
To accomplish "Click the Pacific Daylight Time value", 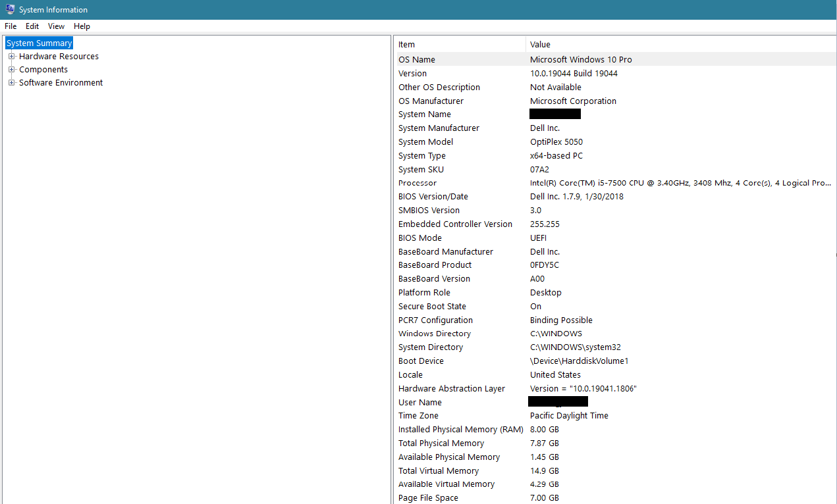I will (x=569, y=416).
